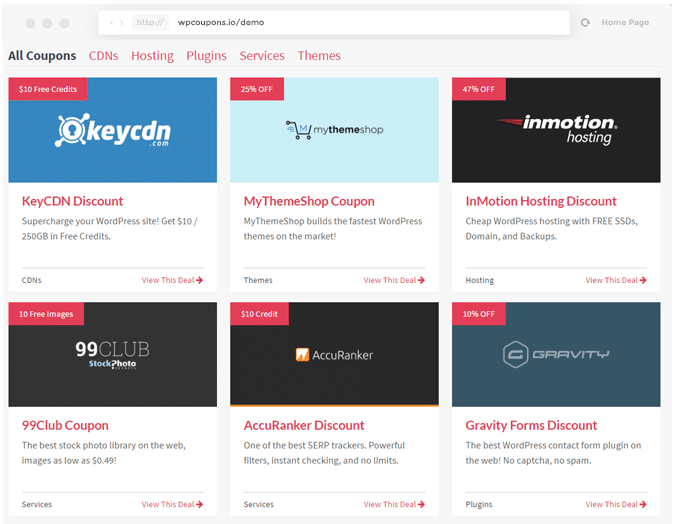Viewport: 674px width, 524px height.
Task: Click the reload page icon
Action: click(585, 22)
